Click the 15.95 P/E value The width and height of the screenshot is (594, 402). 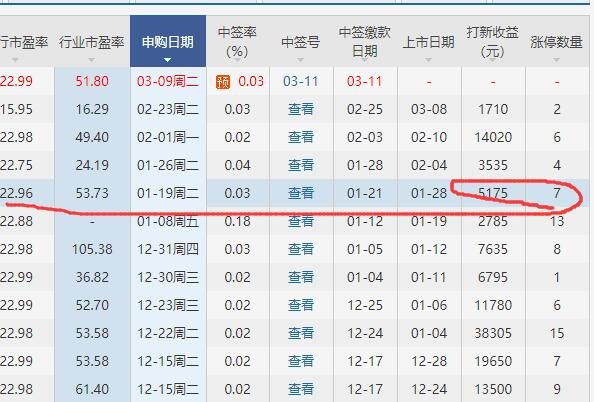tap(17, 109)
